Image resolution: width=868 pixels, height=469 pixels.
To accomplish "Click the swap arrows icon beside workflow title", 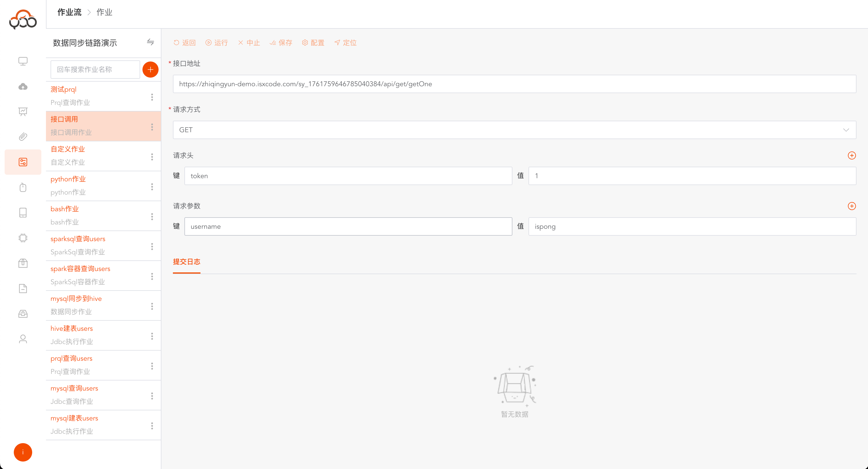I will tap(150, 42).
